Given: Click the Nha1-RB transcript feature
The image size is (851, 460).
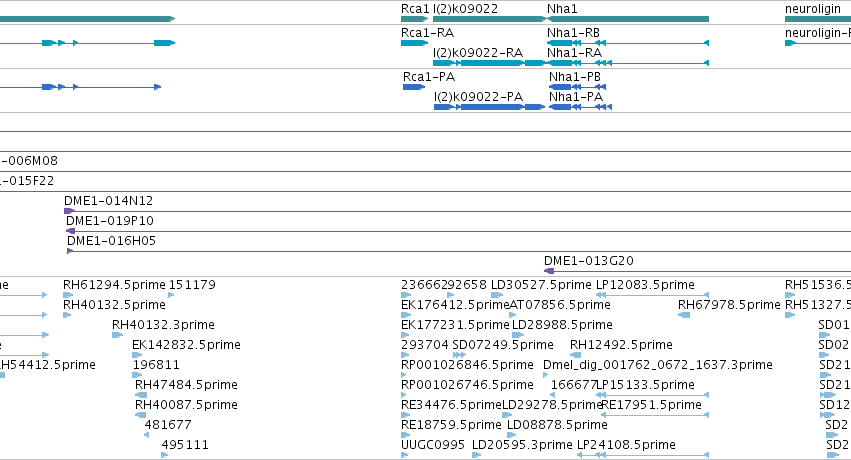Looking at the screenshot, I should [627, 43].
